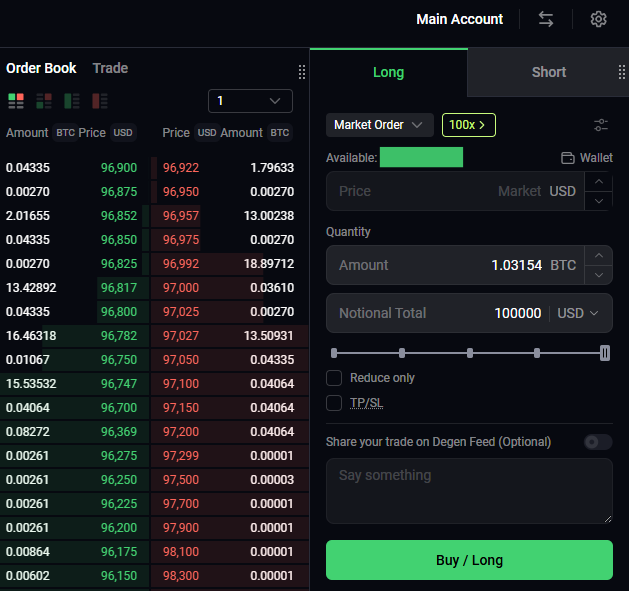Increase the Price with the up stepper
The width and height of the screenshot is (631, 591).
599,181
